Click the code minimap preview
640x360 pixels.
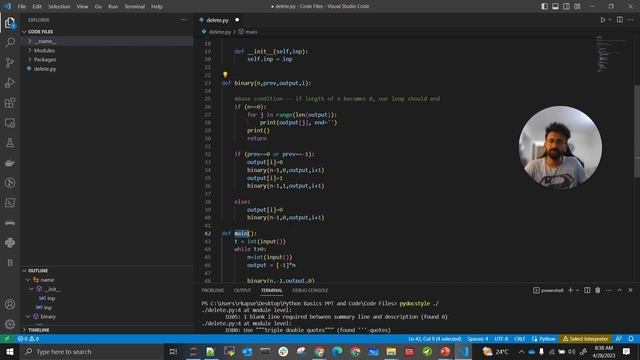click(611, 54)
